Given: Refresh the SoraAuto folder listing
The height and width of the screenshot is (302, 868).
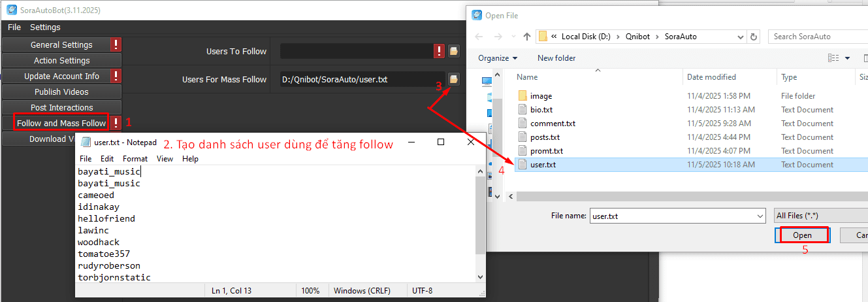Looking at the screenshot, I should pyautogui.click(x=754, y=37).
